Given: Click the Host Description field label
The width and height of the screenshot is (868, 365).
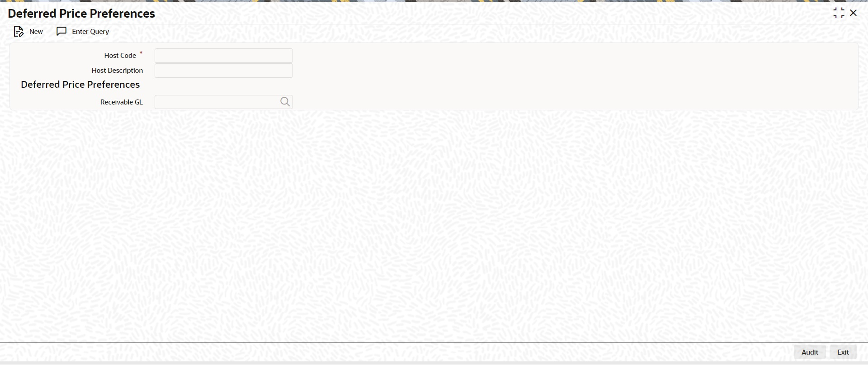Looking at the screenshot, I should coord(117,71).
